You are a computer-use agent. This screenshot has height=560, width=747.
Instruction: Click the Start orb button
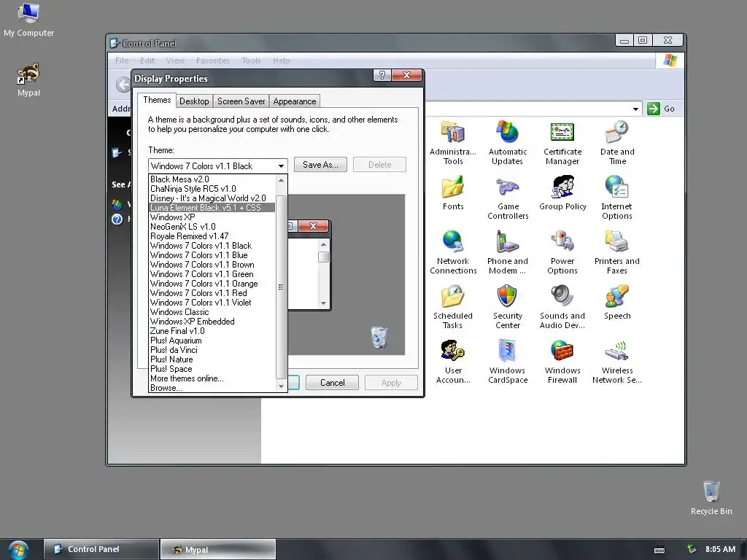point(18,550)
